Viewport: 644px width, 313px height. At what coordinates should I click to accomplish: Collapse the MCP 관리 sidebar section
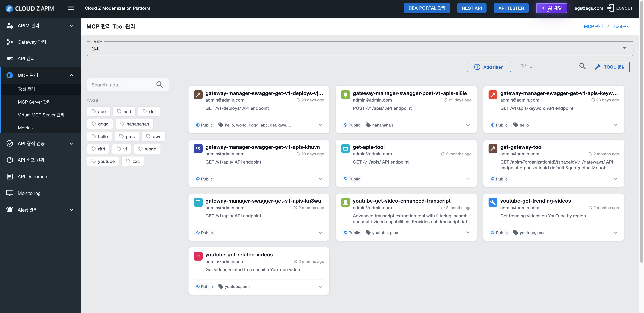(71, 75)
